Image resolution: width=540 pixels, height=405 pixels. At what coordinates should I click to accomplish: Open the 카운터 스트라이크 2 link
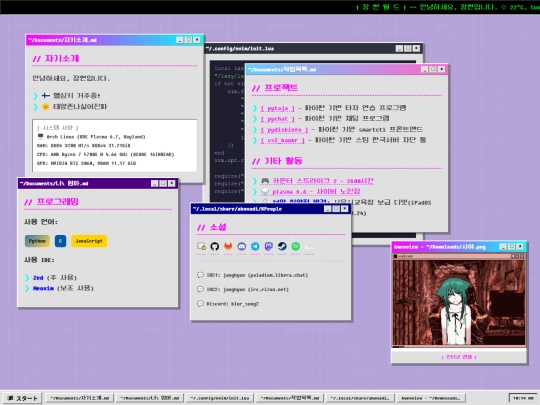323,181
